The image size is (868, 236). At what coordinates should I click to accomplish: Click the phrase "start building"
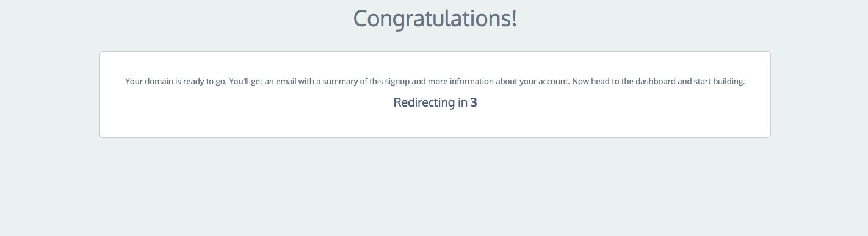(x=719, y=81)
